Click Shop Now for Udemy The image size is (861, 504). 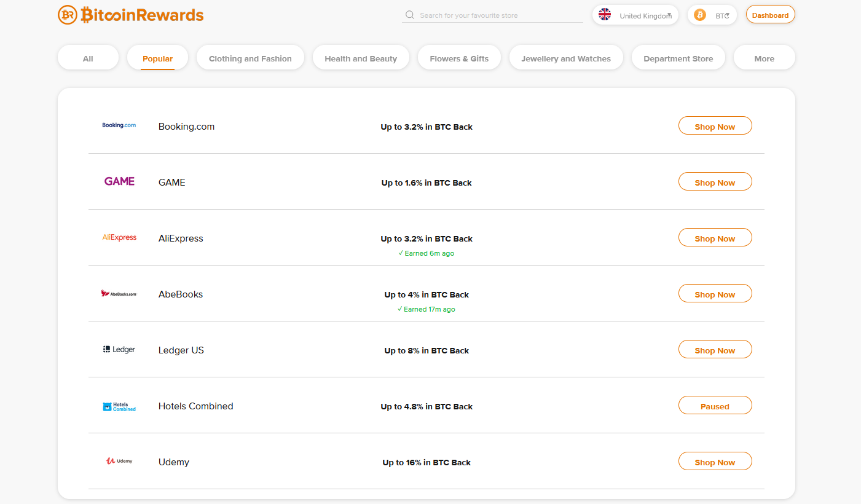point(715,462)
